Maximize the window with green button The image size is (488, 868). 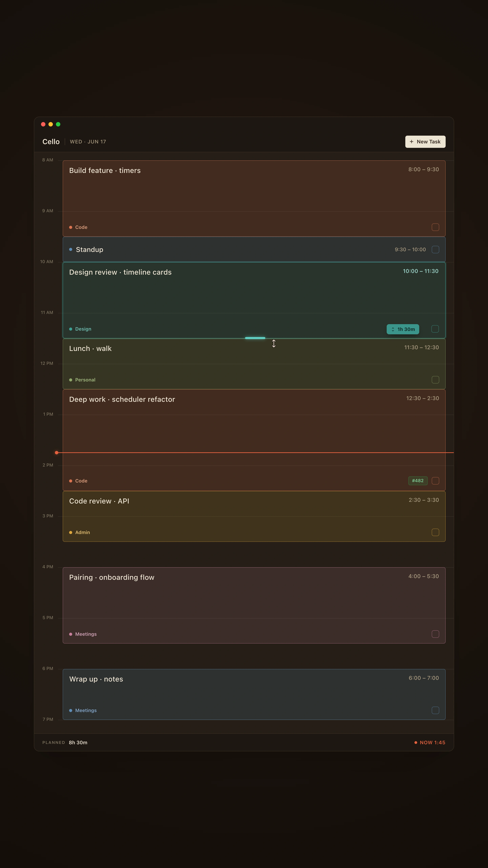tap(58, 124)
